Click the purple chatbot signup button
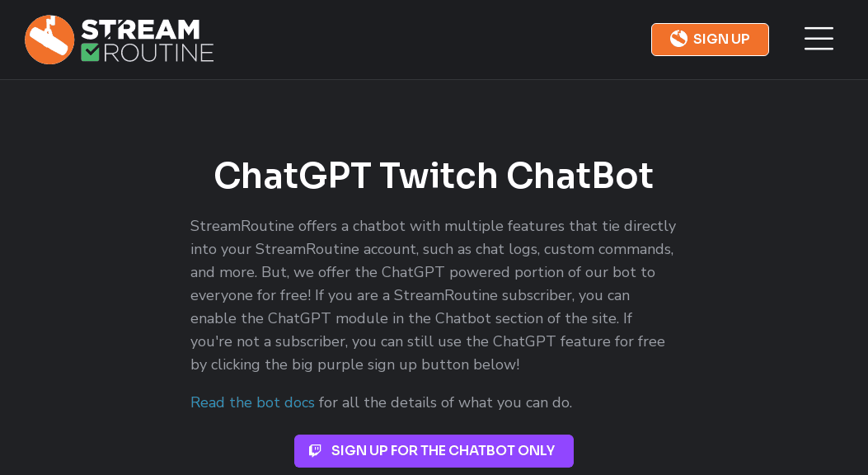Image resolution: width=868 pixels, height=475 pixels. tap(434, 451)
